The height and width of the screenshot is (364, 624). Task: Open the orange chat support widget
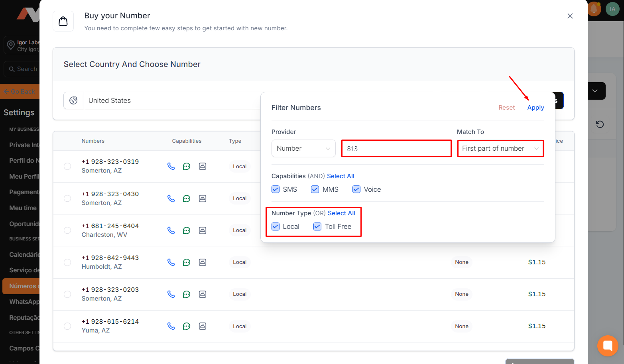coord(608,346)
